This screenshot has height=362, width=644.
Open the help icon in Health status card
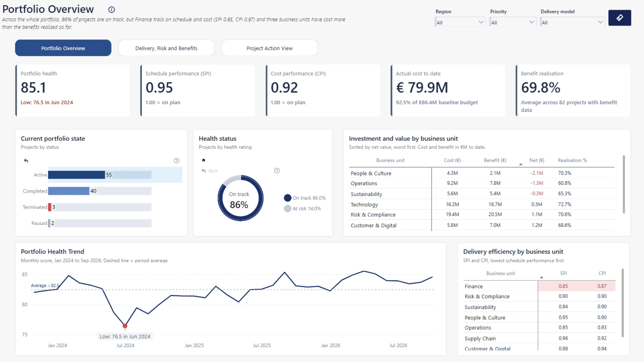coord(277,171)
